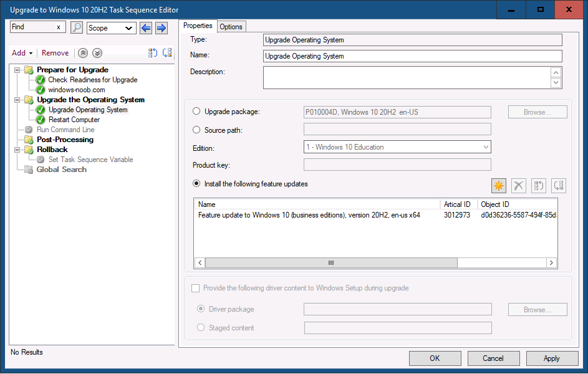
Task: Click the Description scroll down arrow
Action: [556, 83]
